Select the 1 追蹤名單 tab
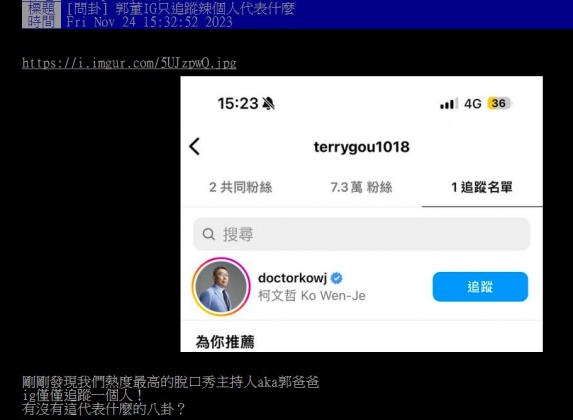 (482, 187)
